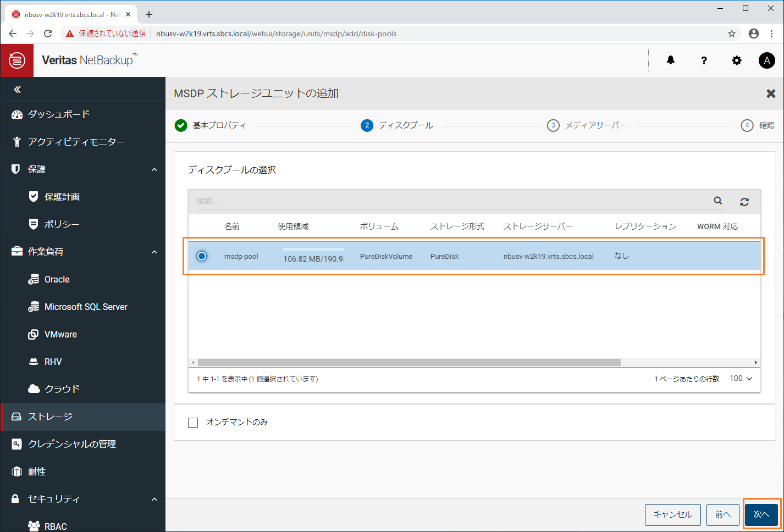Enable the オンデマンドのみ checkbox
Screen dimensions: 784x532
(x=193, y=423)
